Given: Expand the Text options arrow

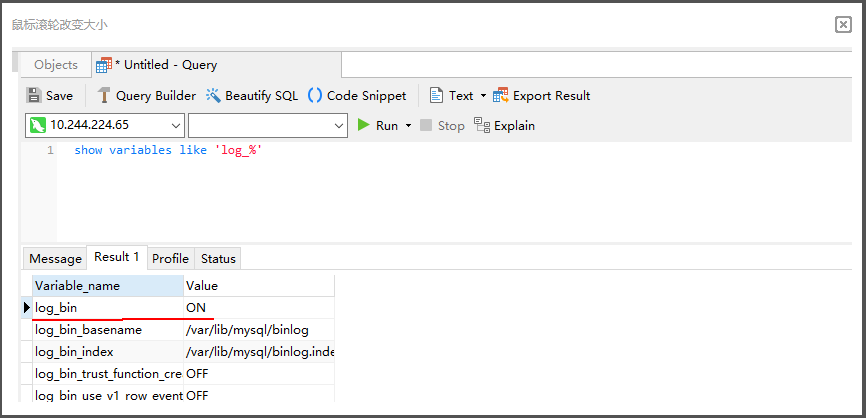Looking at the screenshot, I should (x=483, y=96).
